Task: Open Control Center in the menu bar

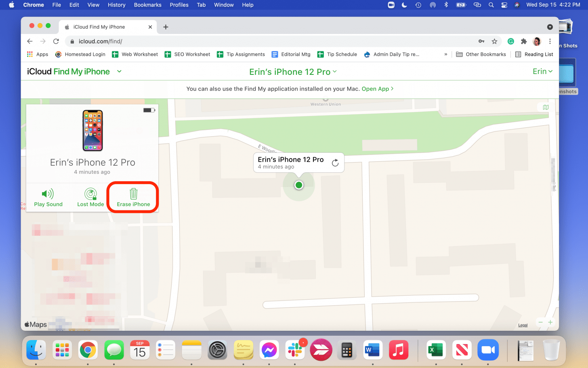Action: (x=504, y=5)
